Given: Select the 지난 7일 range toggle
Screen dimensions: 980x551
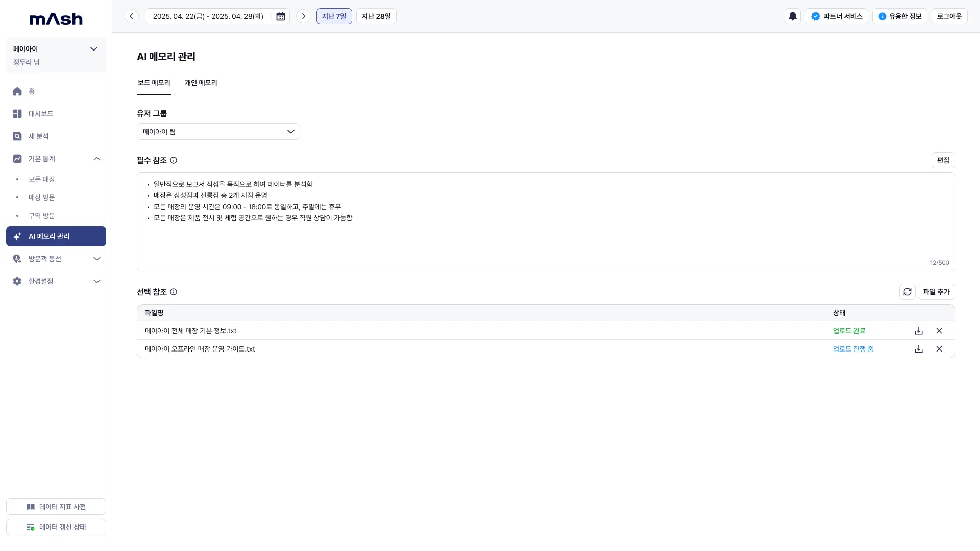Looking at the screenshot, I should click(x=334, y=16).
